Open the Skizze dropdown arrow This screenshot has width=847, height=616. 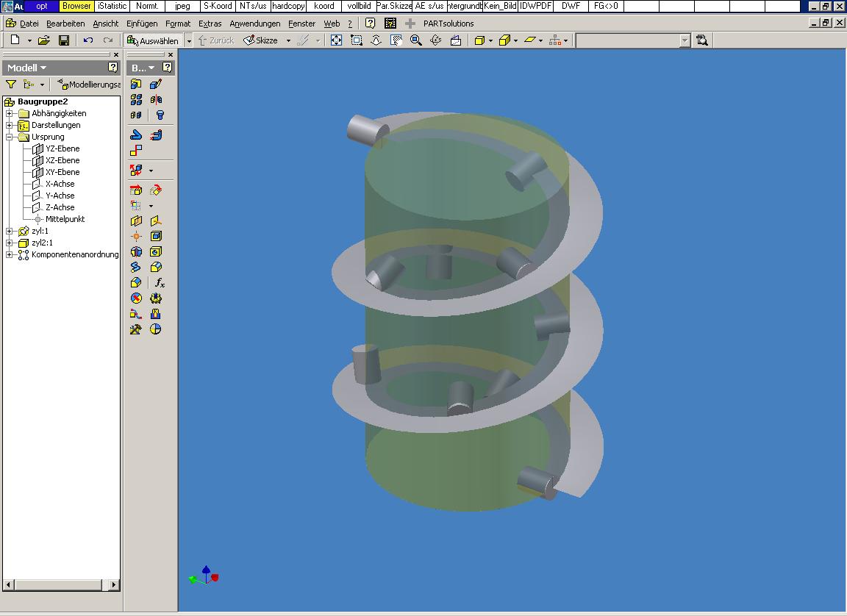288,40
